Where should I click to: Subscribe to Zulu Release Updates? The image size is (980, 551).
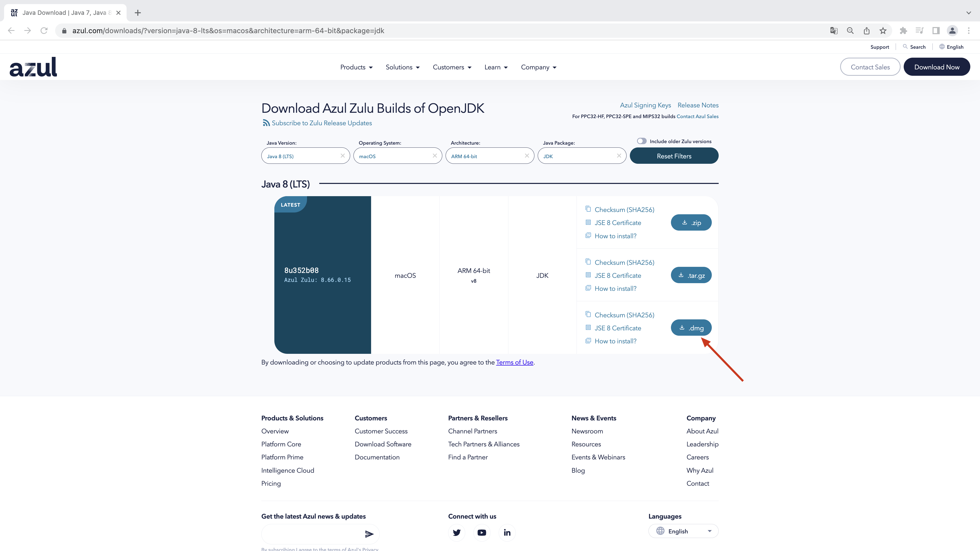coord(322,123)
